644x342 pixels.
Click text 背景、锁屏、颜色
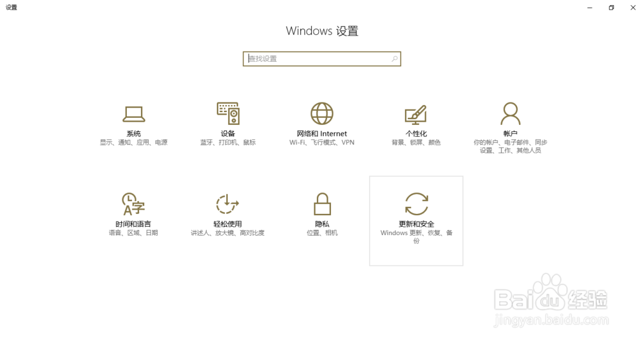[x=416, y=142]
